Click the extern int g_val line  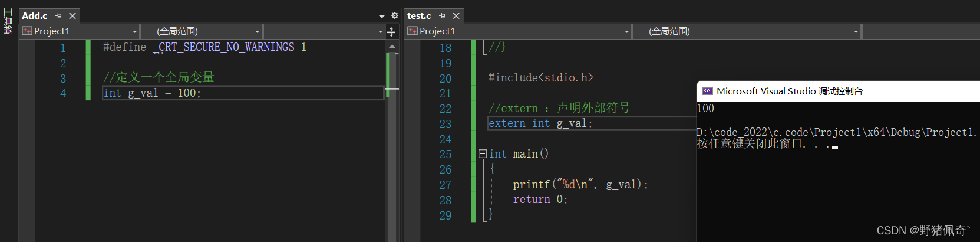click(540, 123)
